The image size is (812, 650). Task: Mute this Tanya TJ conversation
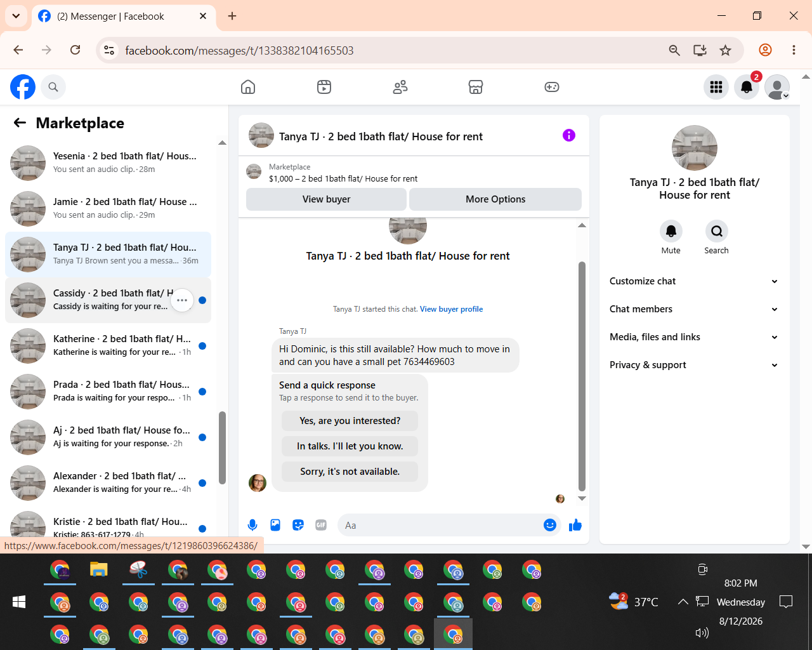[671, 231]
